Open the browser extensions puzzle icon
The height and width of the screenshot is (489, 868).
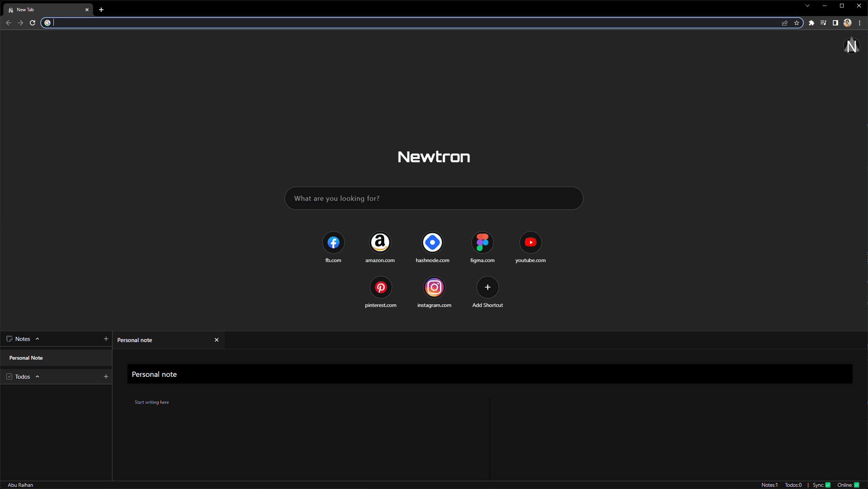click(811, 23)
